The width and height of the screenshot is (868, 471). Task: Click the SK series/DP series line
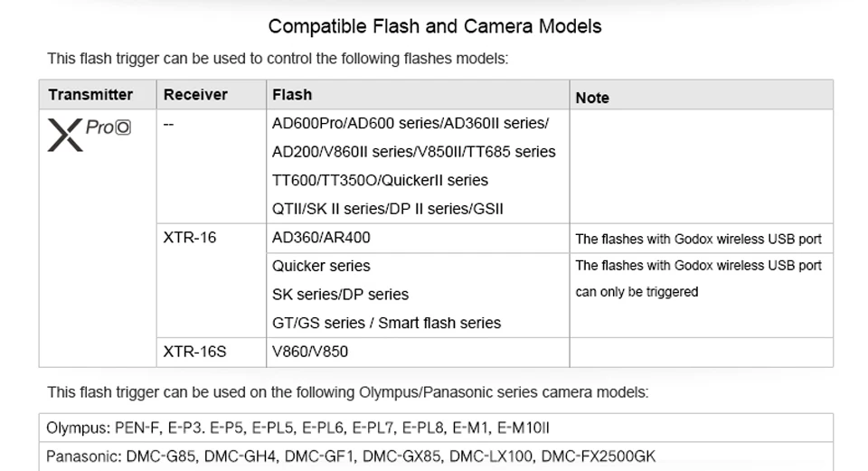click(x=340, y=295)
